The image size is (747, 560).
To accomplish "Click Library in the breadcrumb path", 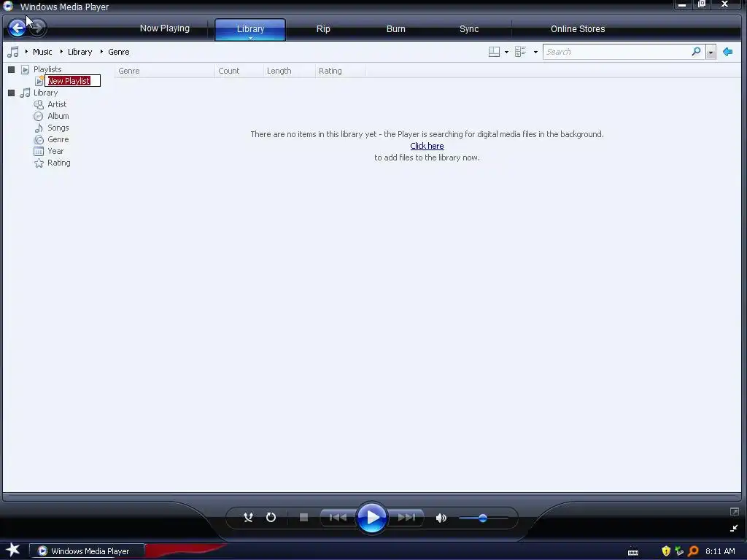I will [x=80, y=52].
